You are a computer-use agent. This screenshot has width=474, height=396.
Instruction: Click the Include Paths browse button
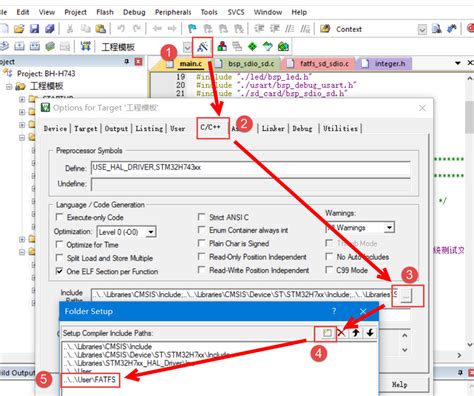coord(406,295)
